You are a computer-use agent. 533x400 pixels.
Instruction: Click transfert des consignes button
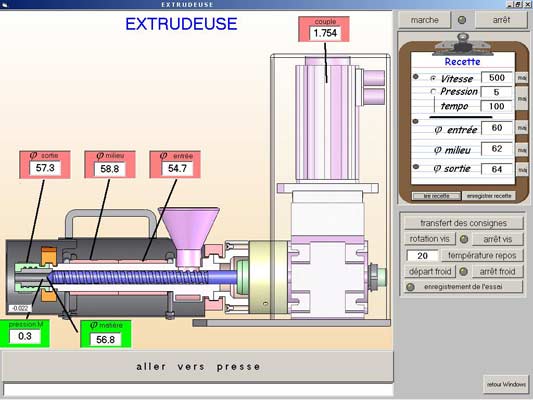[463, 223]
